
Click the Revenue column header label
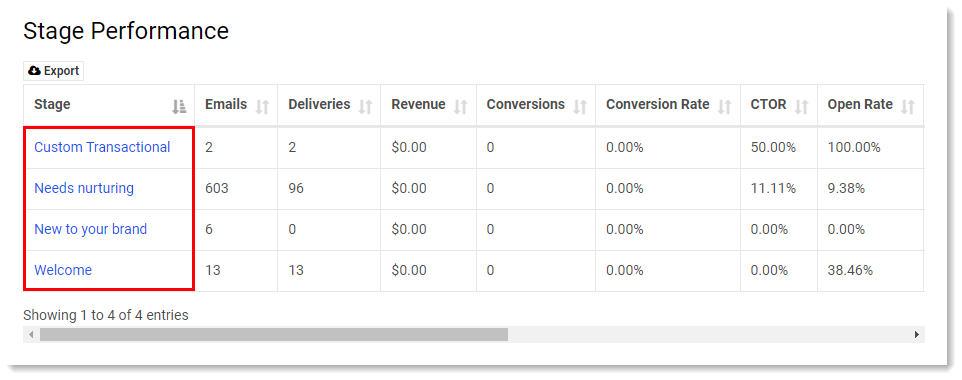coord(418,105)
